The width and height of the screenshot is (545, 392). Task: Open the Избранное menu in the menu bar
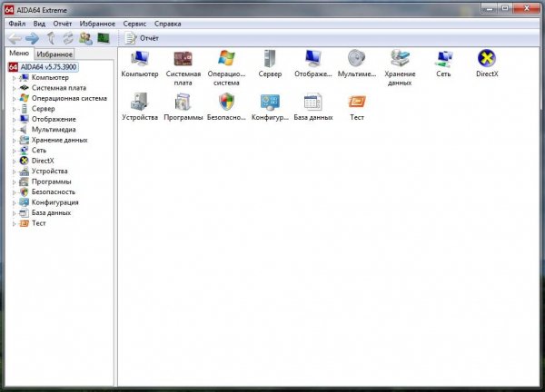97,24
